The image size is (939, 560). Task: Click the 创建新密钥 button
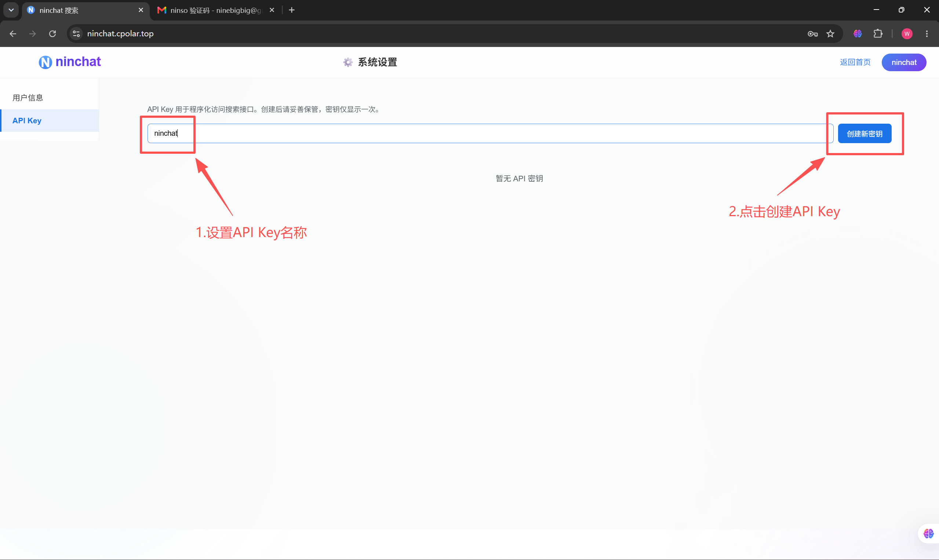tap(864, 134)
